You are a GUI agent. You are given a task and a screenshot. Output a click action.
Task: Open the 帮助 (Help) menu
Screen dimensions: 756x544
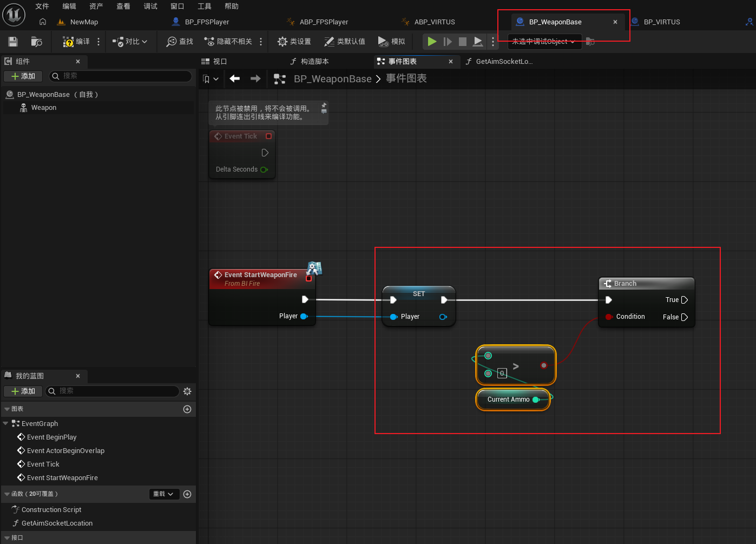click(232, 6)
